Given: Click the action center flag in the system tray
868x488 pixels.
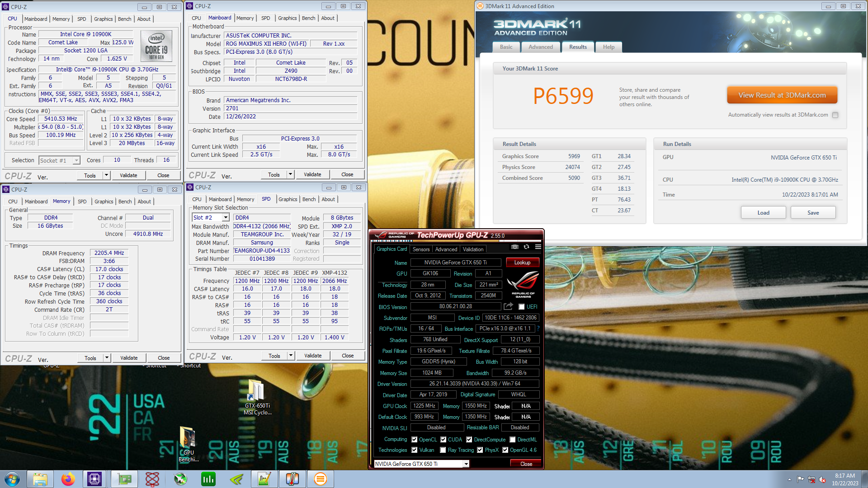Looking at the screenshot, I should click(x=801, y=479).
